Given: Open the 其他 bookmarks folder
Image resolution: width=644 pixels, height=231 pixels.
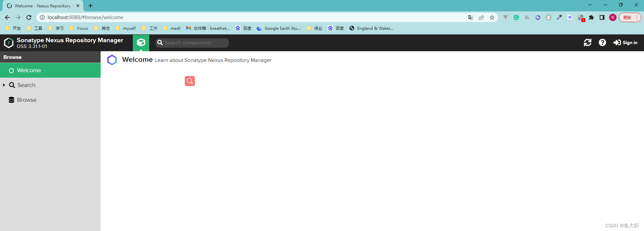Looking at the screenshot, I should 102,28.
